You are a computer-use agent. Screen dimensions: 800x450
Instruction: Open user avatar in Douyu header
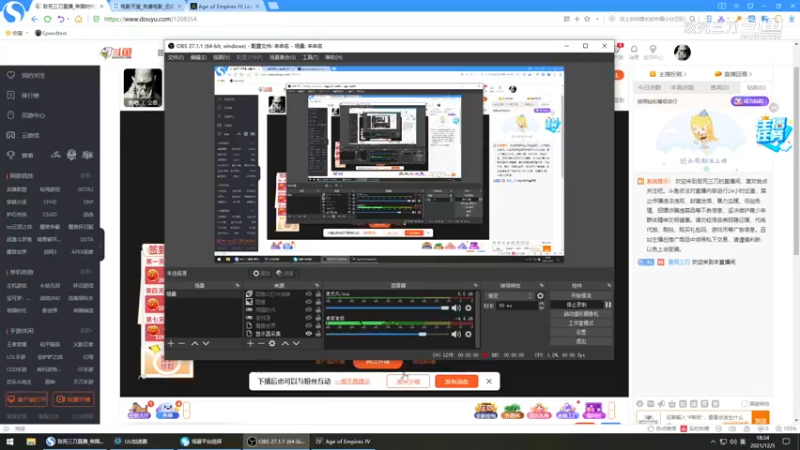point(682,52)
